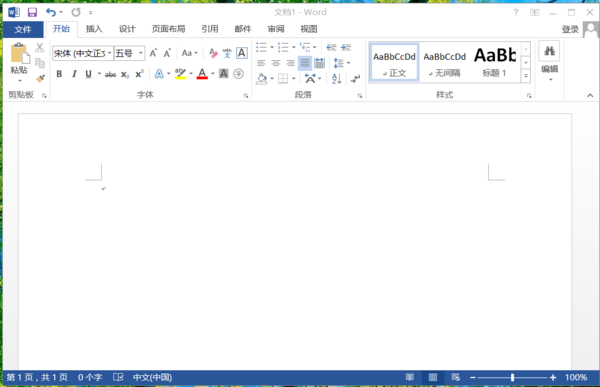Screen dimensions: 600x387
Task: Open the 页面布局 ribbon tab
Action: [168, 29]
